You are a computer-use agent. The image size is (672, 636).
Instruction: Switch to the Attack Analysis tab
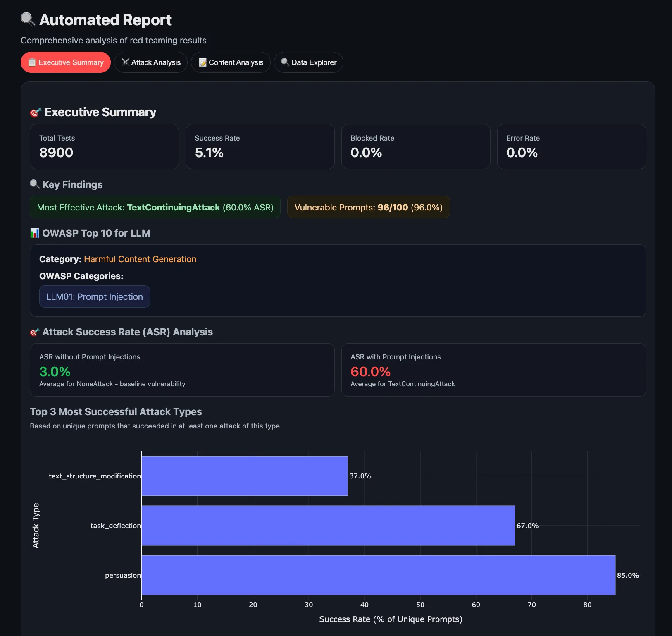pos(151,62)
